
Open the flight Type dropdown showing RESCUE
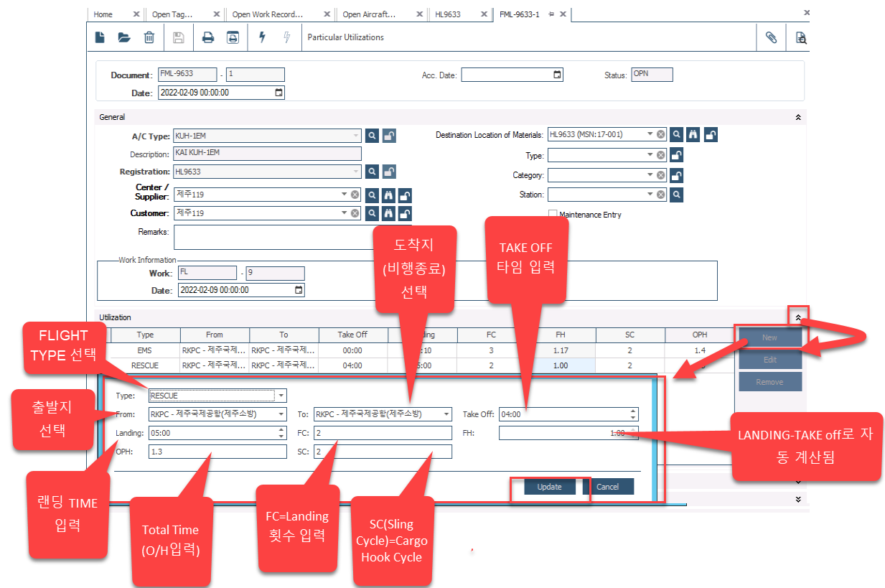pos(281,396)
